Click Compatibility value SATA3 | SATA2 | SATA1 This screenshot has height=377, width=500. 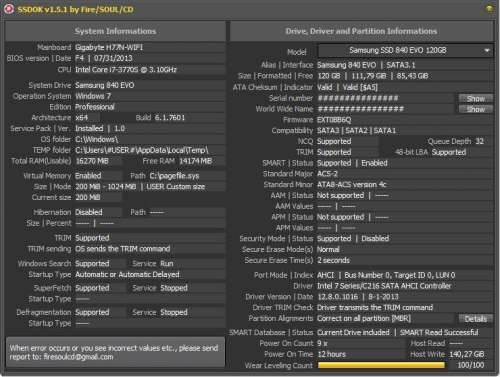coord(356,131)
